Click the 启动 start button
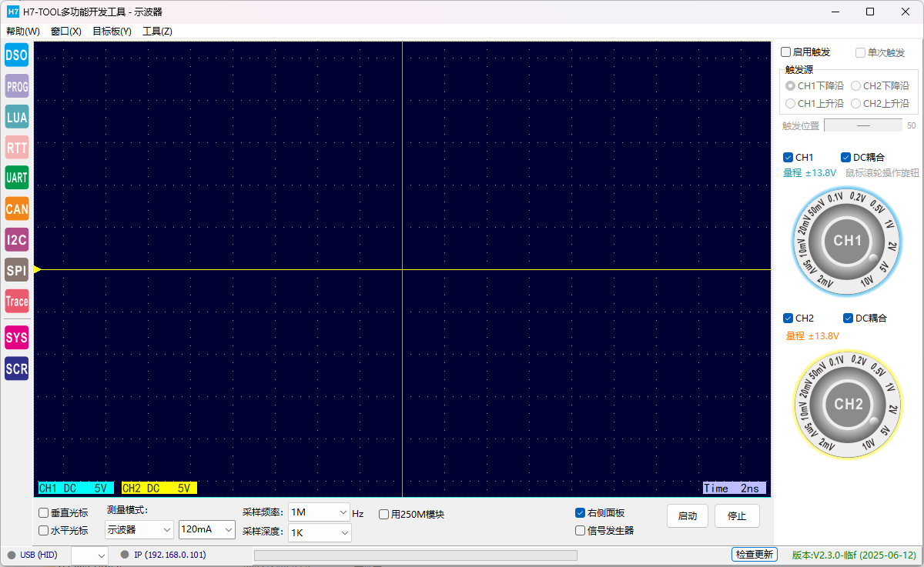924x567 pixels. [x=688, y=515]
